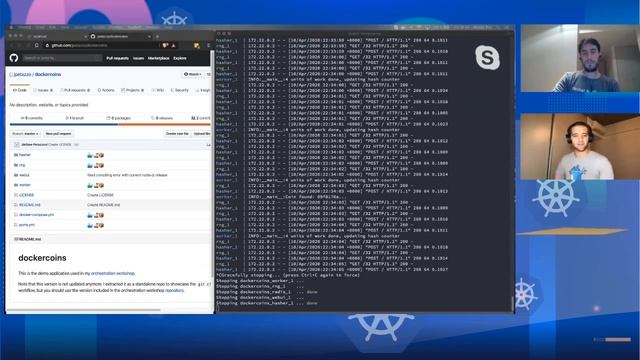
Task: Focus the GitHub search box
Action: [62, 58]
